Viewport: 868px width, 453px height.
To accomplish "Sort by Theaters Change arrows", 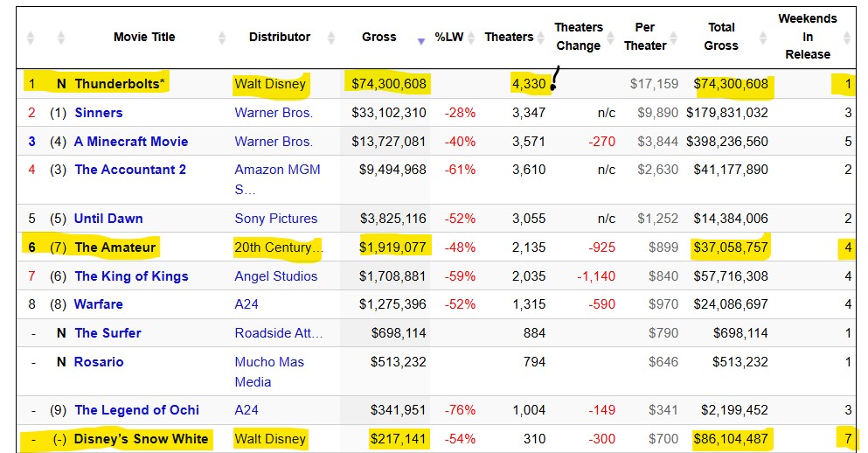I will click(x=611, y=38).
